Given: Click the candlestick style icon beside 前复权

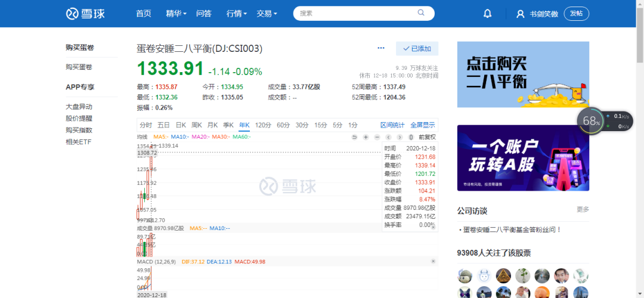Looking at the screenshot, I should pyautogui.click(x=411, y=137).
